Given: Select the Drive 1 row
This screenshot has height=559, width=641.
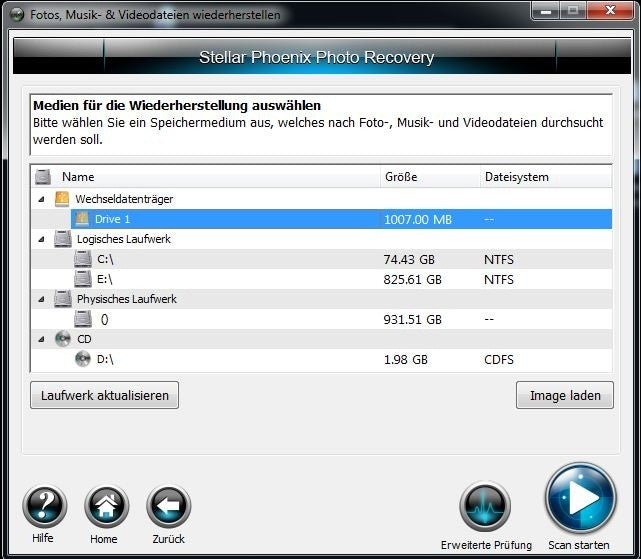Looking at the screenshot, I should (341, 219).
